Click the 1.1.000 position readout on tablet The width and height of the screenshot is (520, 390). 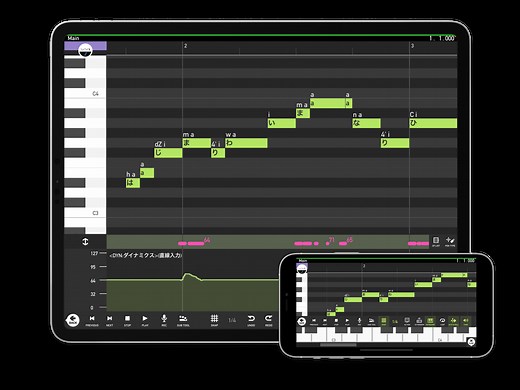click(442, 38)
